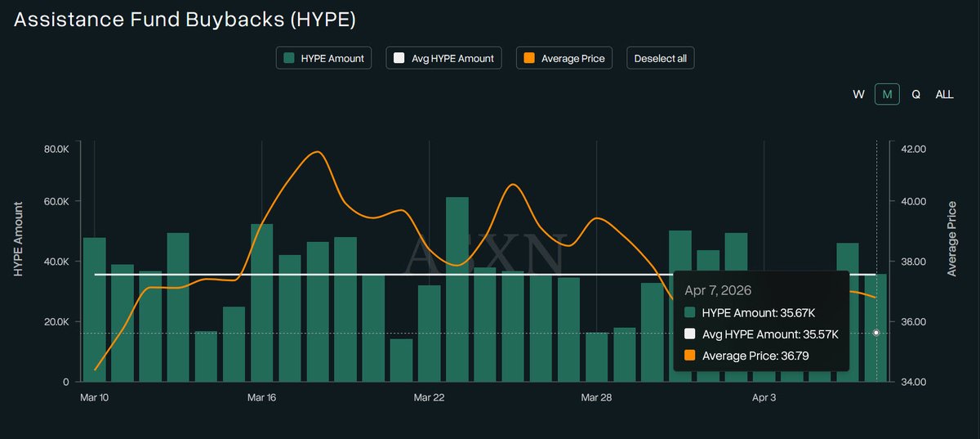The image size is (980, 439).
Task: Click green swatch in HYPE Amount legend
Action: pyautogui.click(x=289, y=58)
